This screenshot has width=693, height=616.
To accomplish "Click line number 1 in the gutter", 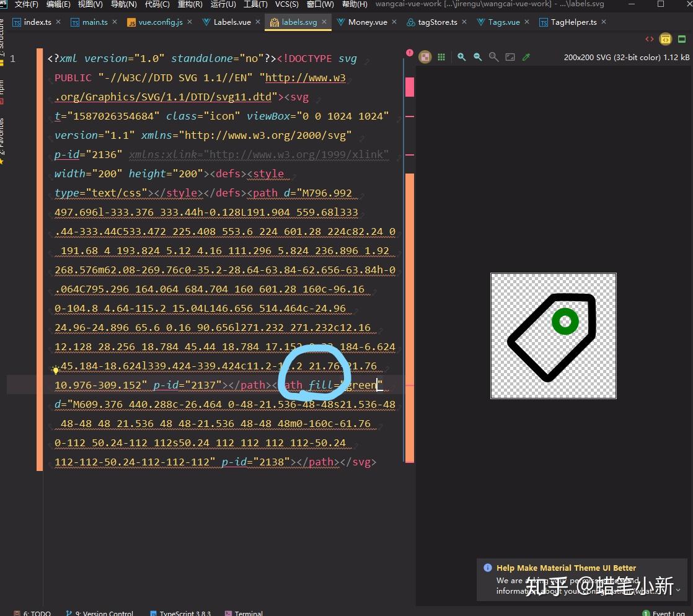I will click(13, 58).
